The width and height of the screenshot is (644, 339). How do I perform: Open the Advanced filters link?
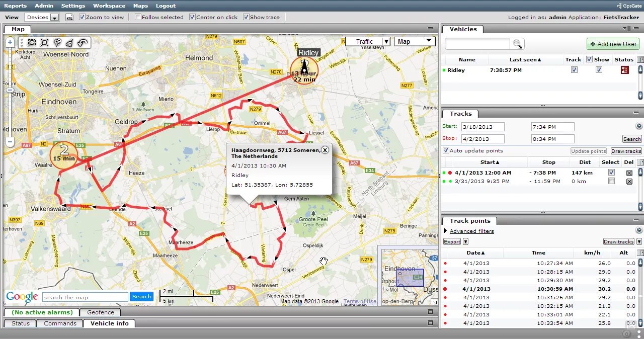(x=471, y=231)
